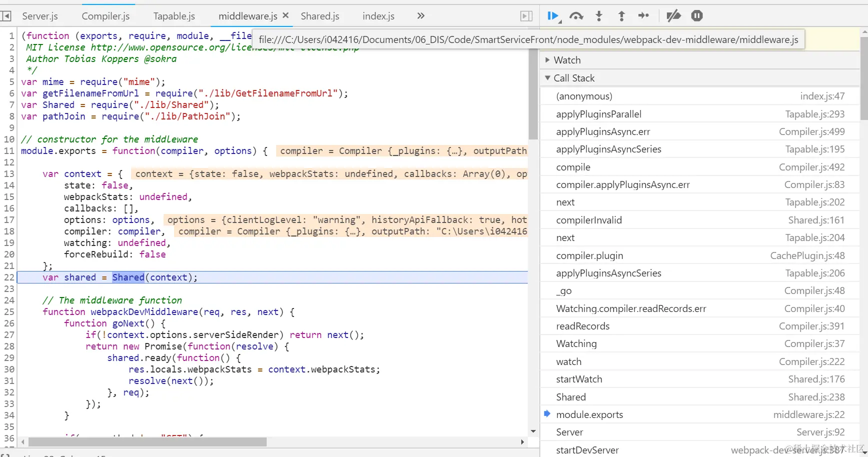The height and width of the screenshot is (457, 868).
Task: Select the startWatch call stack frame
Action: [x=700, y=379]
